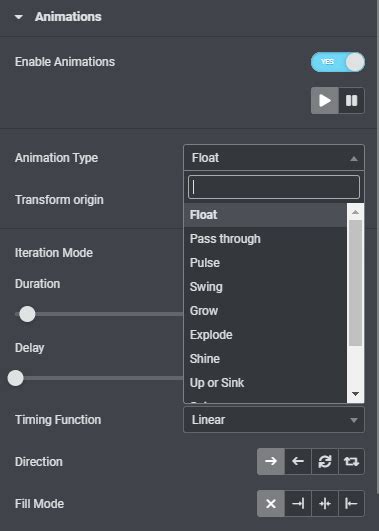The image size is (379, 531).
Task: Select the normal direction right arrow icon
Action: point(271,461)
